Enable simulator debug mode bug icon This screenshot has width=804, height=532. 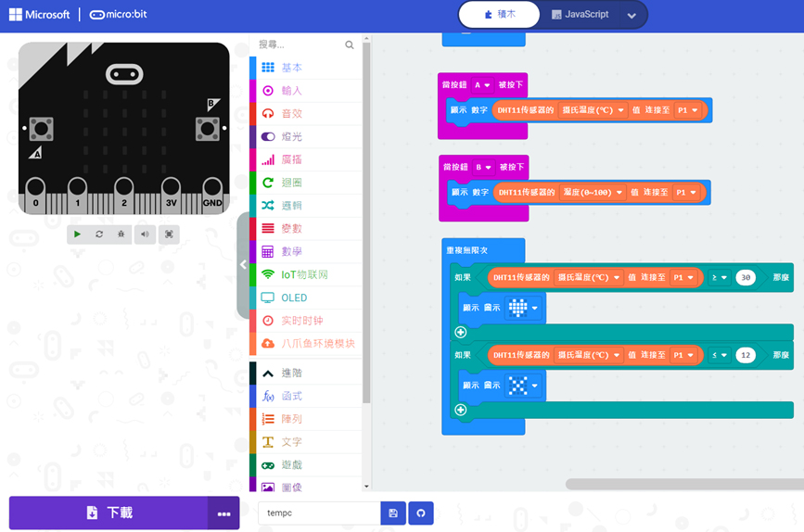tap(121, 234)
